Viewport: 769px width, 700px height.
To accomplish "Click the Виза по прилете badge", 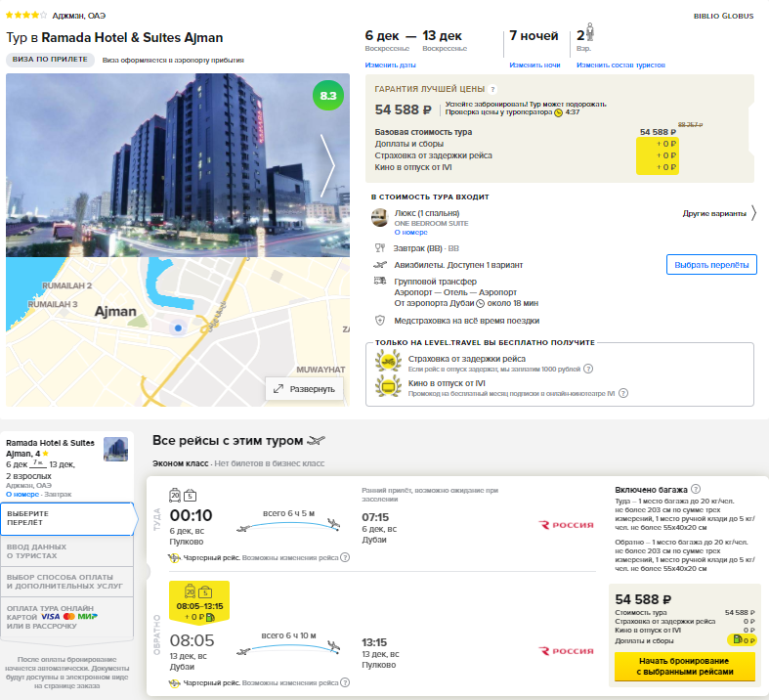I will (x=50, y=60).
